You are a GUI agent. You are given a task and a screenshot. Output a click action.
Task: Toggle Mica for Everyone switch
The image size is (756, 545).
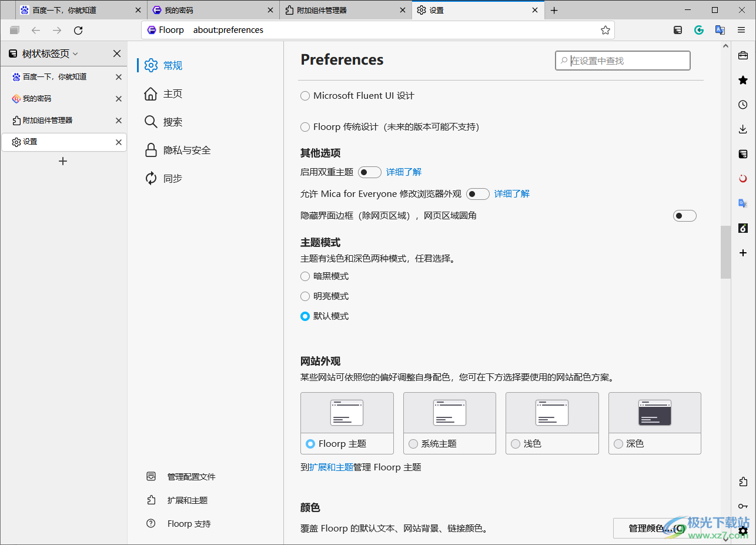478,193
